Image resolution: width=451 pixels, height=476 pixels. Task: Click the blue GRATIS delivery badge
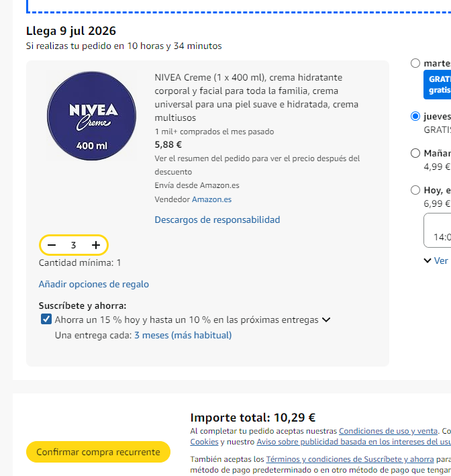pyautogui.click(x=438, y=85)
